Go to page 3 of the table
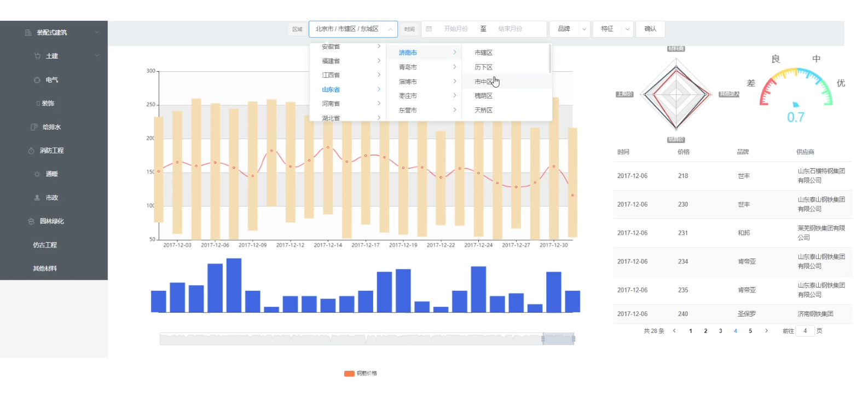868x396 pixels. (x=720, y=331)
